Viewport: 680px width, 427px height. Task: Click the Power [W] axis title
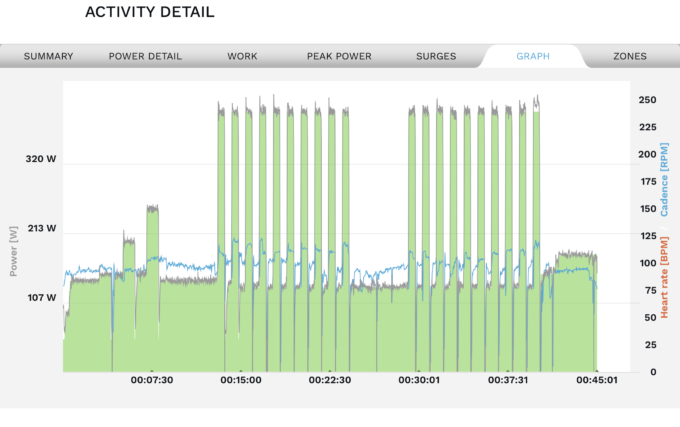(x=14, y=251)
